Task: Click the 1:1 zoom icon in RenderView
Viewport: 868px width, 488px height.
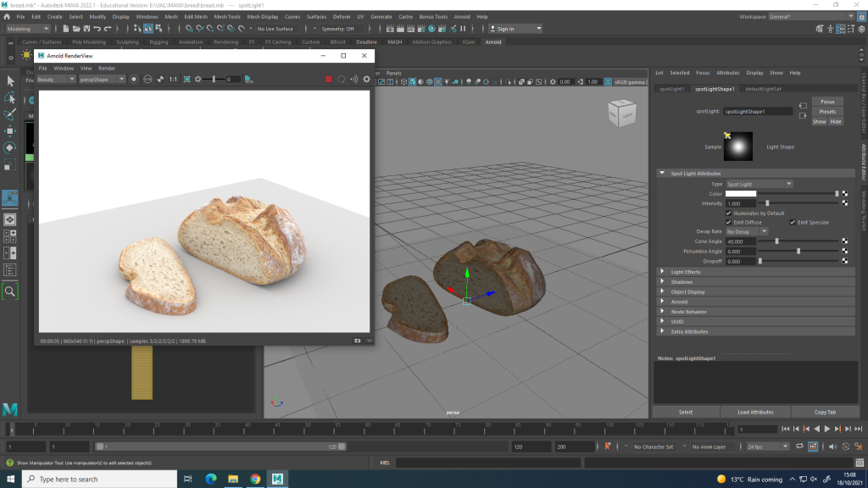Action: coord(173,79)
